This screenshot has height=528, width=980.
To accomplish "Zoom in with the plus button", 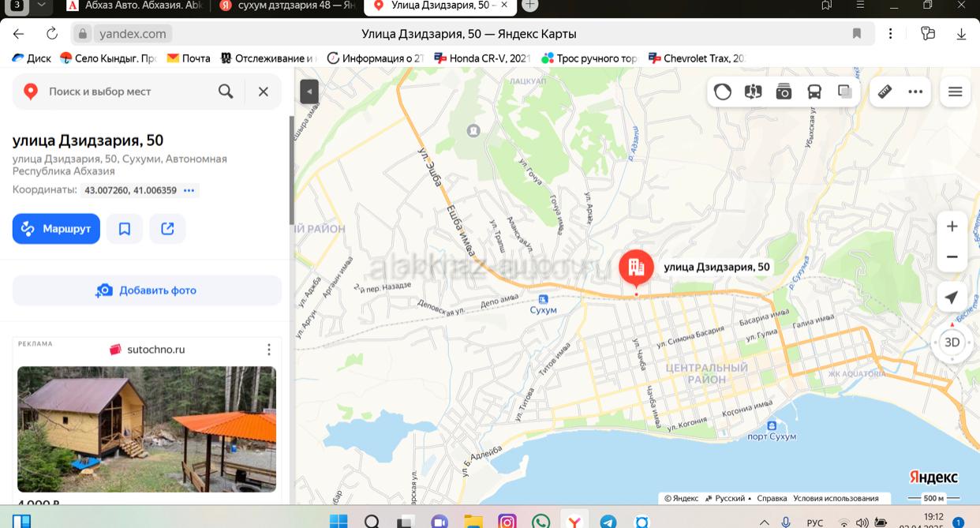I will [x=952, y=227].
